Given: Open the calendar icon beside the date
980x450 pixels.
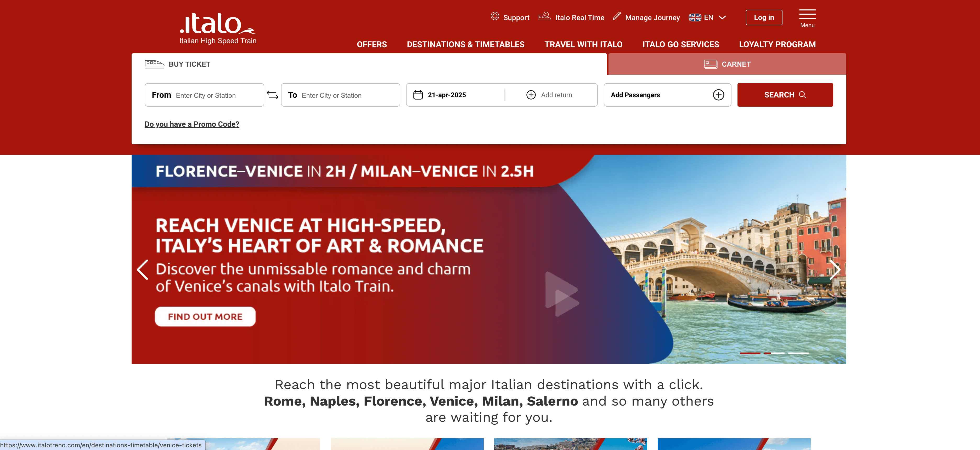Looking at the screenshot, I should (x=418, y=95).
